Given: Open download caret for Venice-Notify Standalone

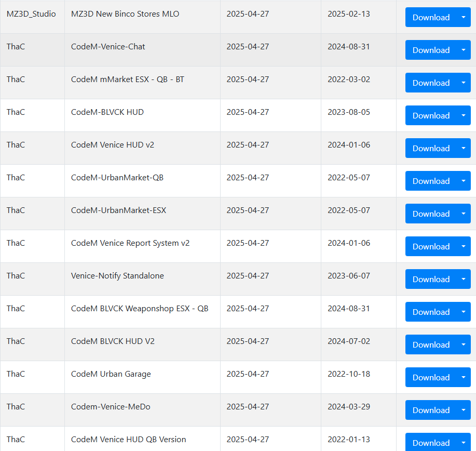Looking at the screenshot, I should click(x=464, y=279).
